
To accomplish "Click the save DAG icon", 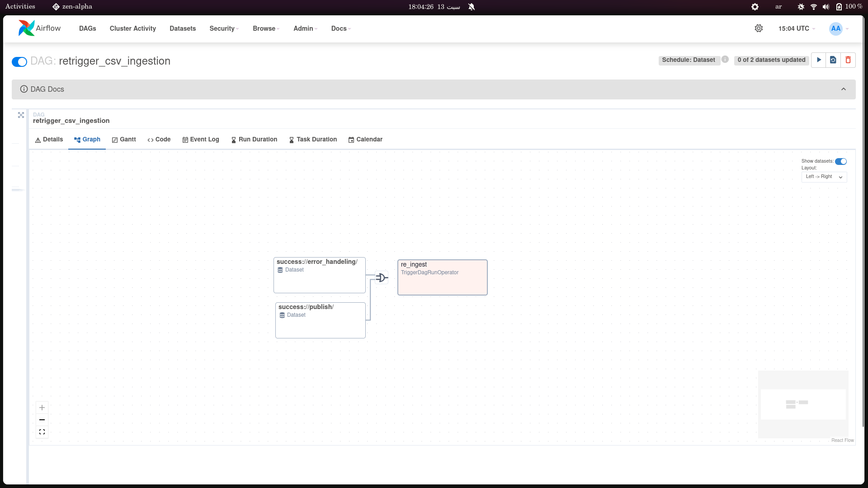I will (834, 60).
